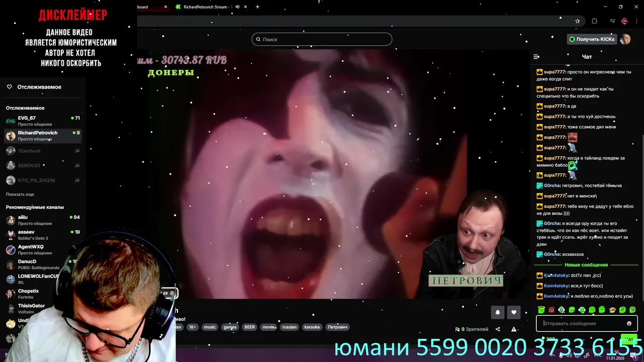Switch to the RichardPetrovich Stream browser tab
Image resolution: width=644 pixels, height=362 pixels.
(211, 7)
